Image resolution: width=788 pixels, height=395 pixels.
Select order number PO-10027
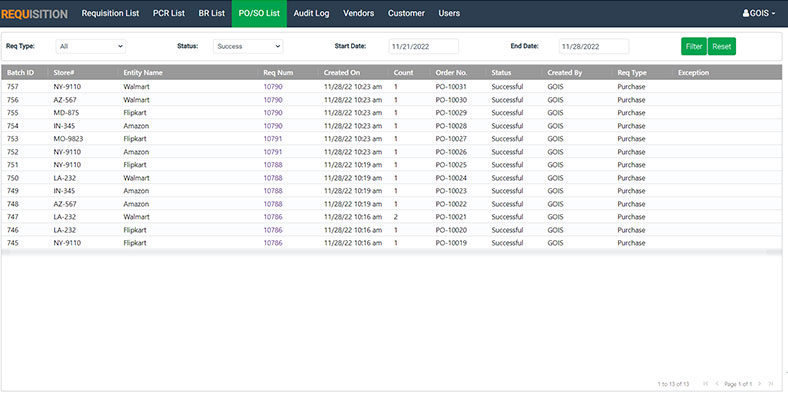click(x=451, y=139)
